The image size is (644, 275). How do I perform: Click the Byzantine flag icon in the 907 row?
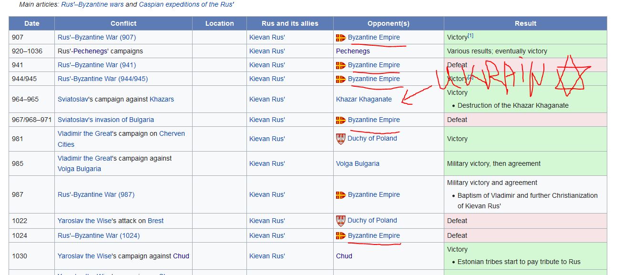pyautogui.click(x=341, y=38)
